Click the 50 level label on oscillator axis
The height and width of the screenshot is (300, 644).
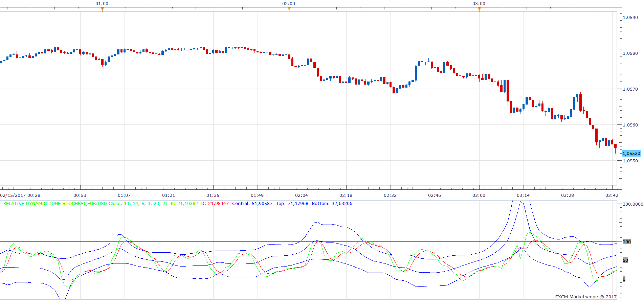[625, 260]
